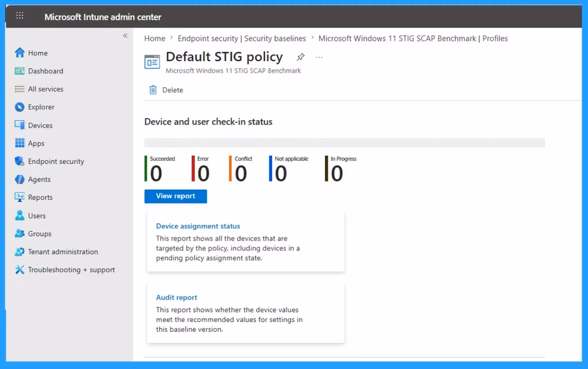
Task: Click Windows 11 STIG SCAP Benchmark | Profiles breadcrumb
Action: (x=413, y=39)
